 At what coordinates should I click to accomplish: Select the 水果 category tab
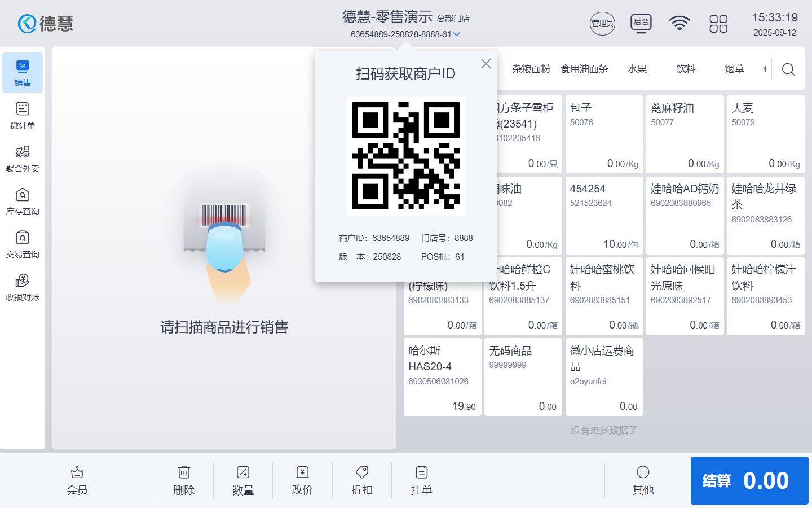[637, 69]
